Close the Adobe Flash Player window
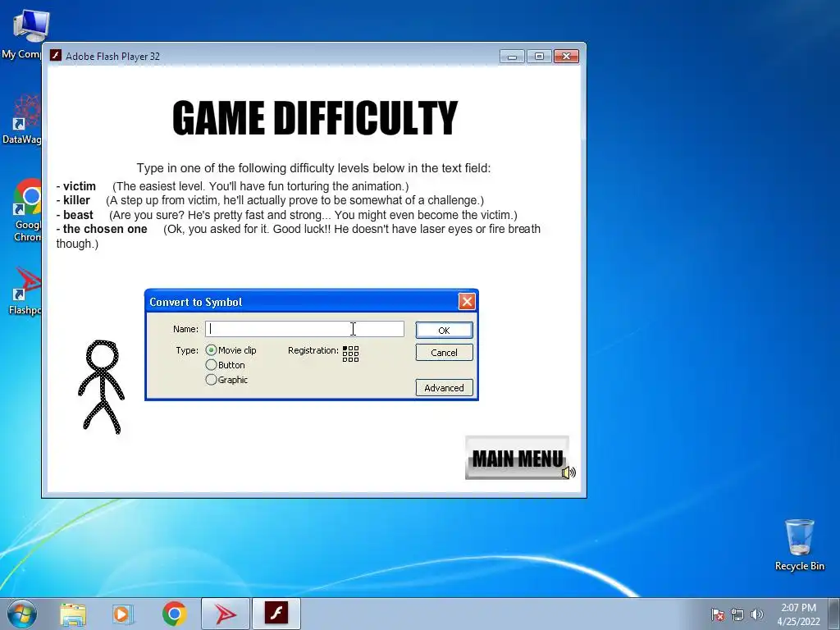The width and height of the screenshot is (840, 630). point(566,57)
